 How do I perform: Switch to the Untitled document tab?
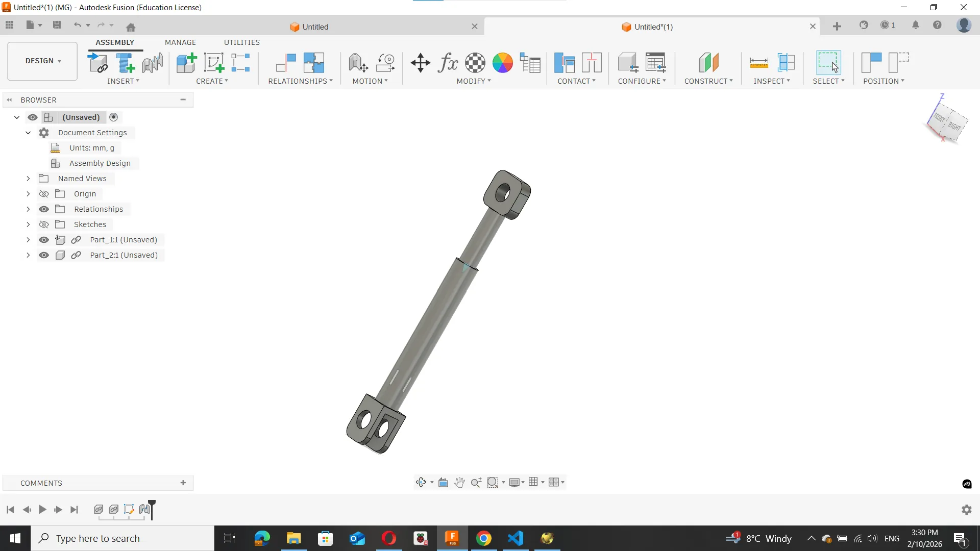point(315,27)
